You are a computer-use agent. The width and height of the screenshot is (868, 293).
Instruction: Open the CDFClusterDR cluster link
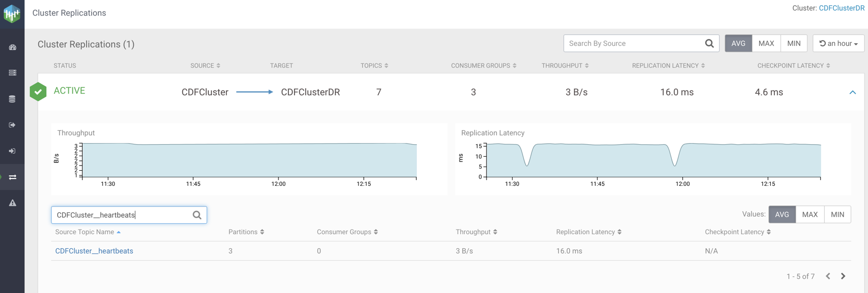(841, 8)
